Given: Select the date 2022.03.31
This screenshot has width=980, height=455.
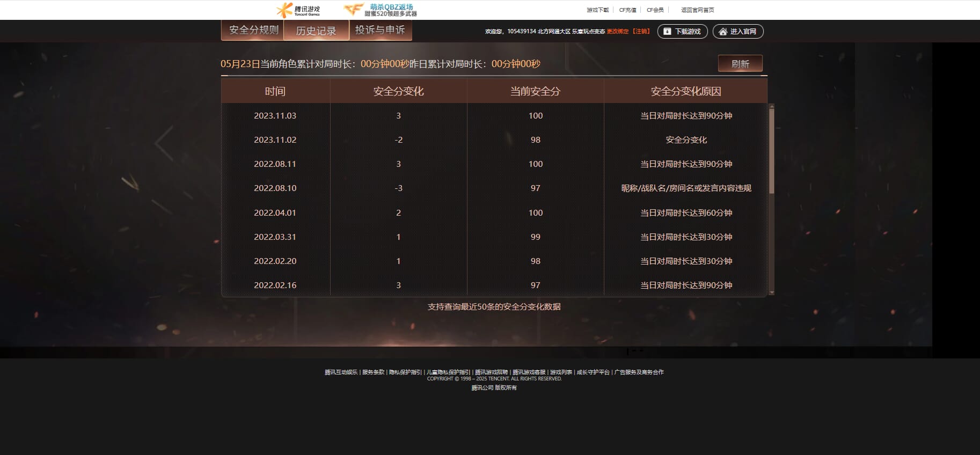Looking at the screenshot, I should [x=275, y=237].
